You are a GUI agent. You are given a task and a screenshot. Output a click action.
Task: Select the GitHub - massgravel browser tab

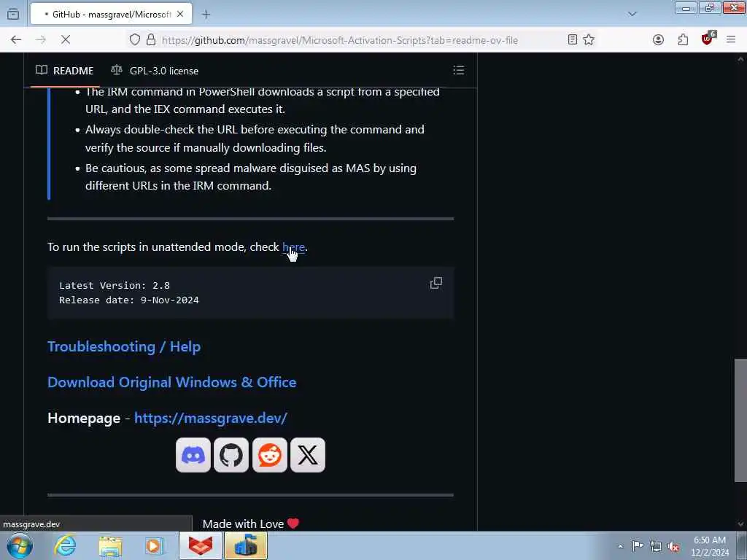111,15
